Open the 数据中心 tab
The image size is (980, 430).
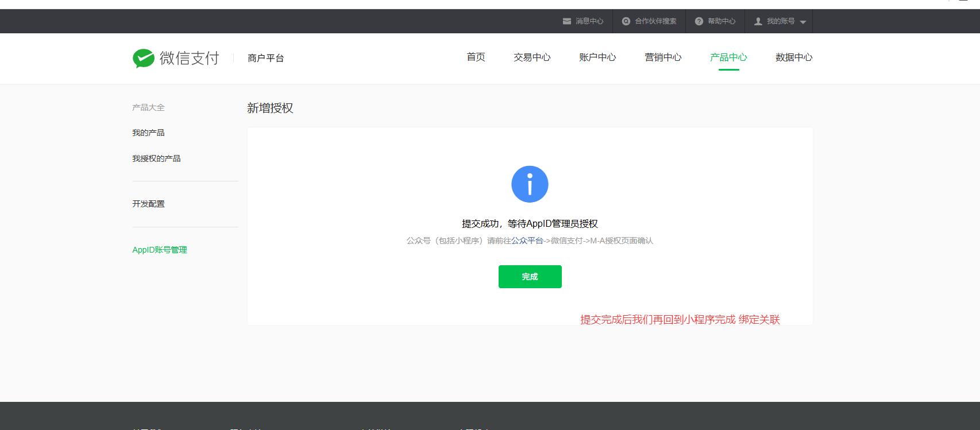[794, 57]
